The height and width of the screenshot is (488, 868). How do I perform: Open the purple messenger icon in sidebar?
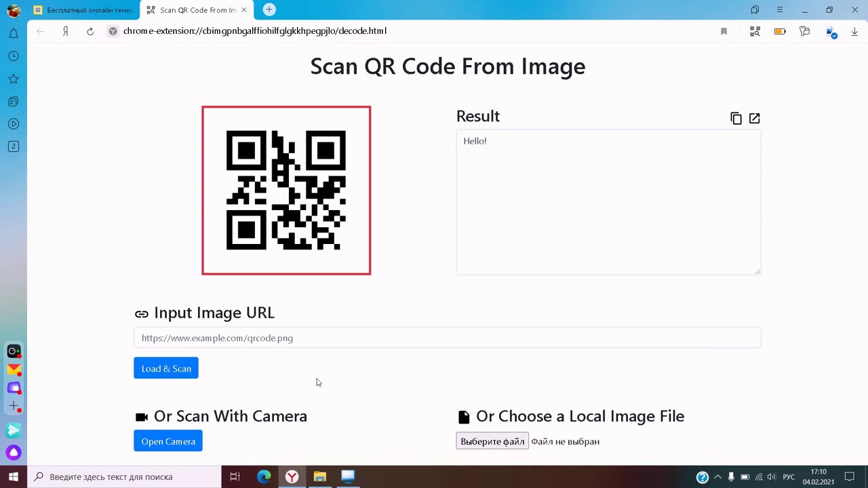(x=14, y=388)
